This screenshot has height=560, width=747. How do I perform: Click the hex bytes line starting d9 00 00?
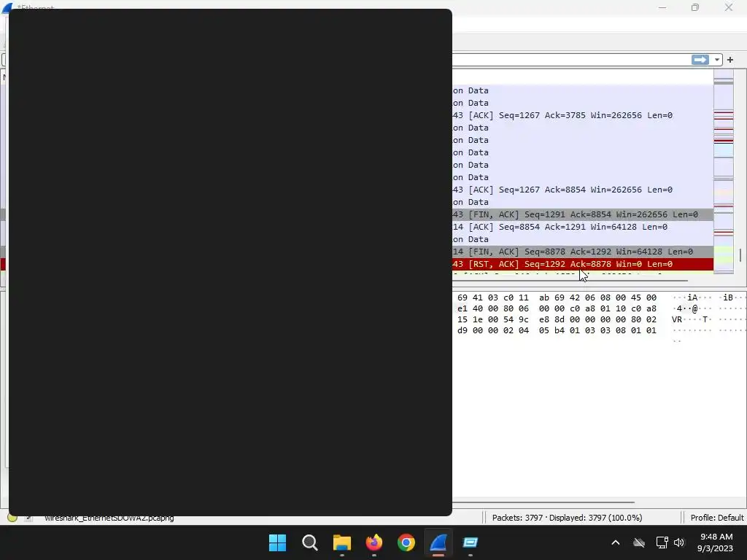click(x=557, y=330)
